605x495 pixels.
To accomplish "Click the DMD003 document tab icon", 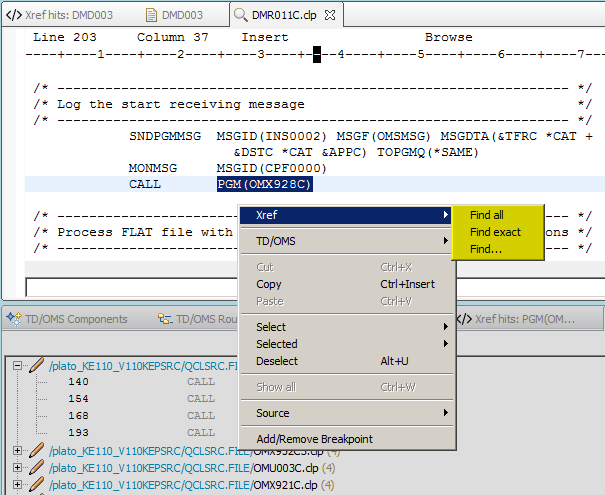I will point(151,15).
